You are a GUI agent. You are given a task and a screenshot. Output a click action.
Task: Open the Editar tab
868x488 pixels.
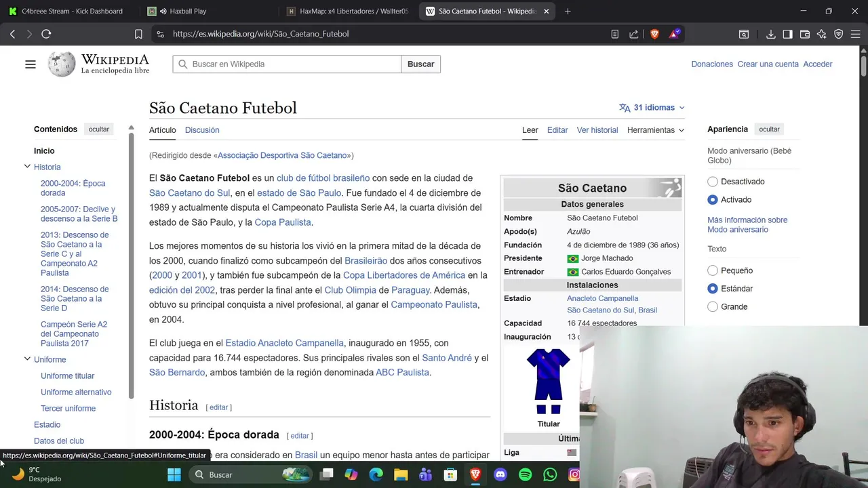pos(557,130)
